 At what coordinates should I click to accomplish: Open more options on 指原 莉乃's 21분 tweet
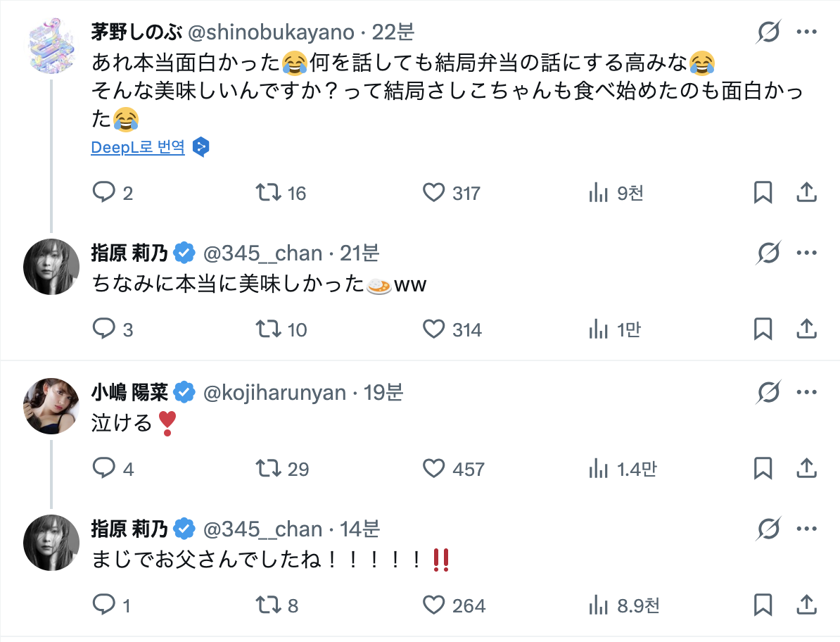click(x=806, y=253)
